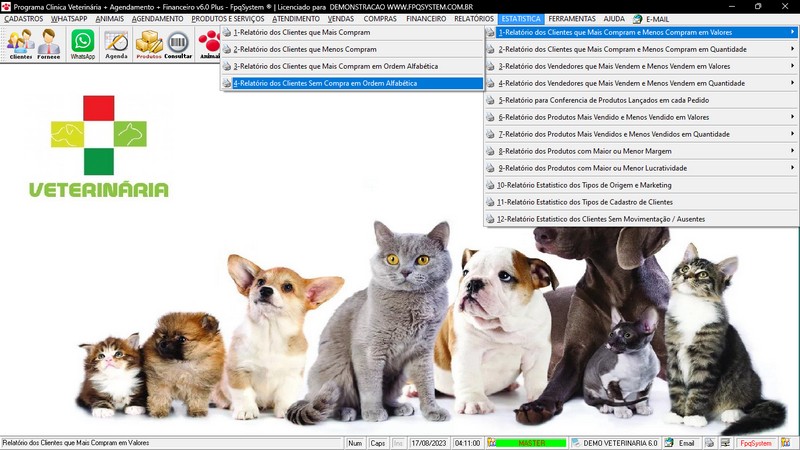Expand arrow of 1-Relatório Clientes em Valores

(792, 32)
